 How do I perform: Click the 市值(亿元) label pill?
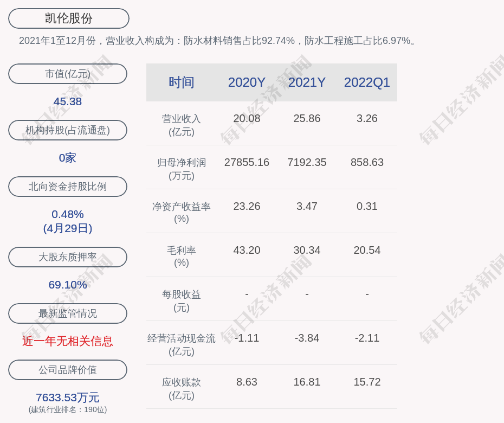tap(68, 74)
